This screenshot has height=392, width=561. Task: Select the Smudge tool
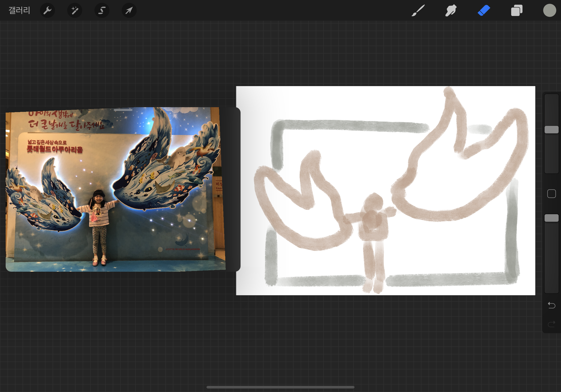(x=451, y=11)
